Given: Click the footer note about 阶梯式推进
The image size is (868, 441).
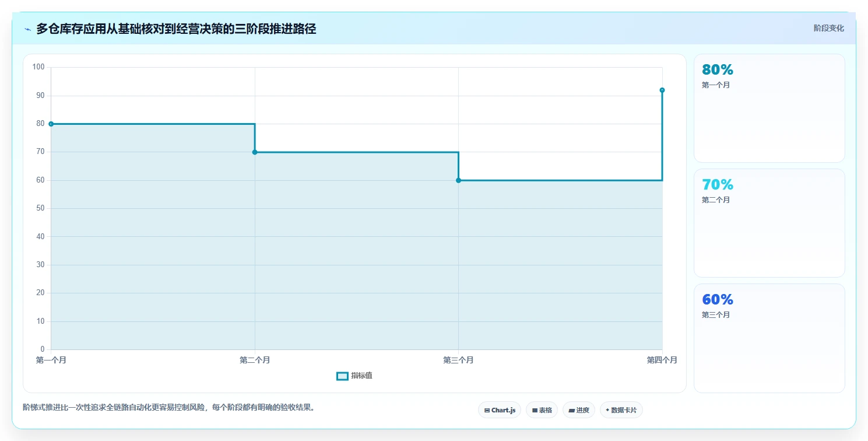Looking at the screenshot, I should tap(170, 407).
